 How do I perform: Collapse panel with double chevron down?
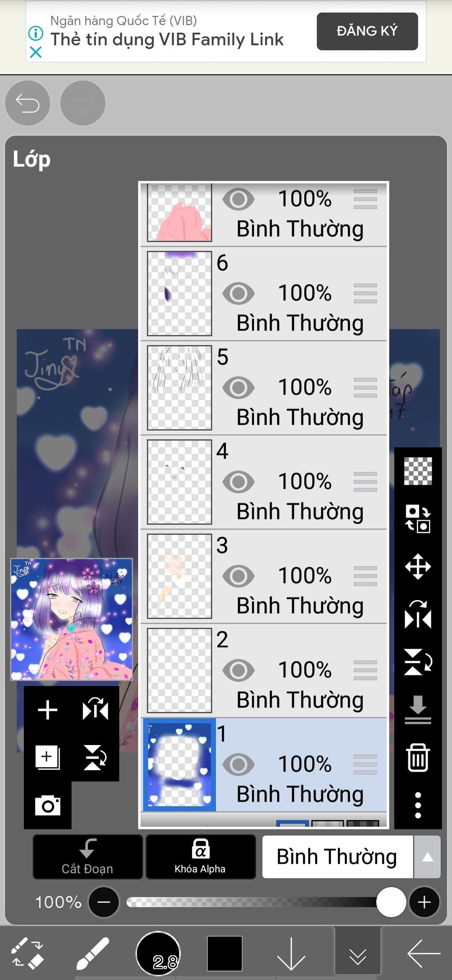[x=358, y=953]
